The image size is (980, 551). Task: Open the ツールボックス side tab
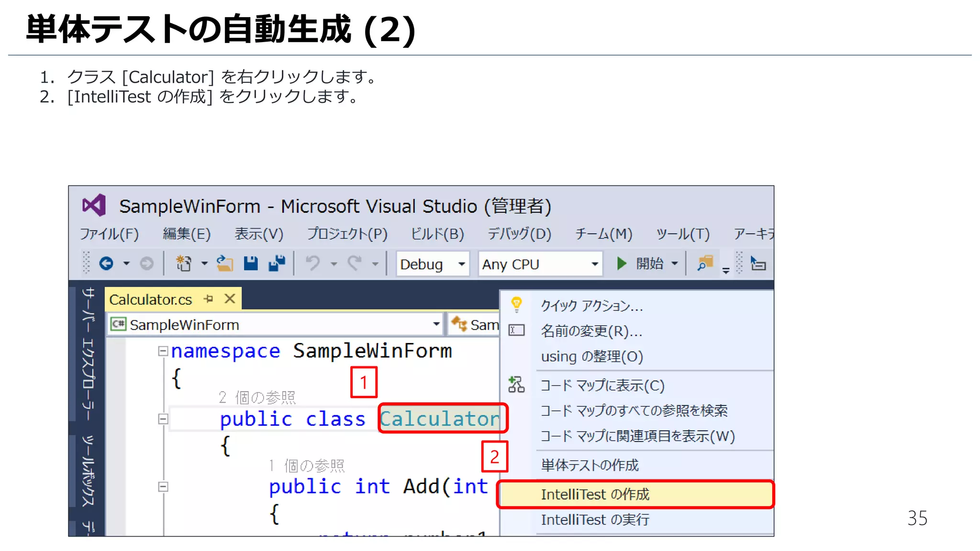click(88, 471)
